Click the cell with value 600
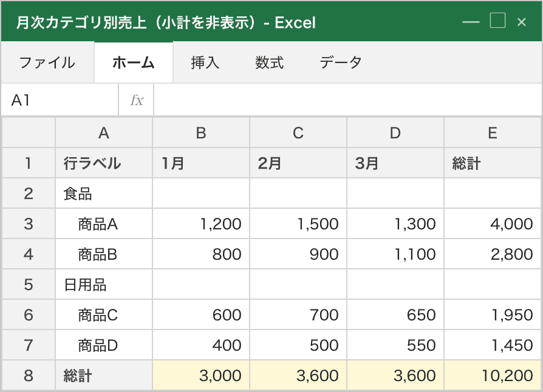This screenshot has width=543, height=392. 201,315
